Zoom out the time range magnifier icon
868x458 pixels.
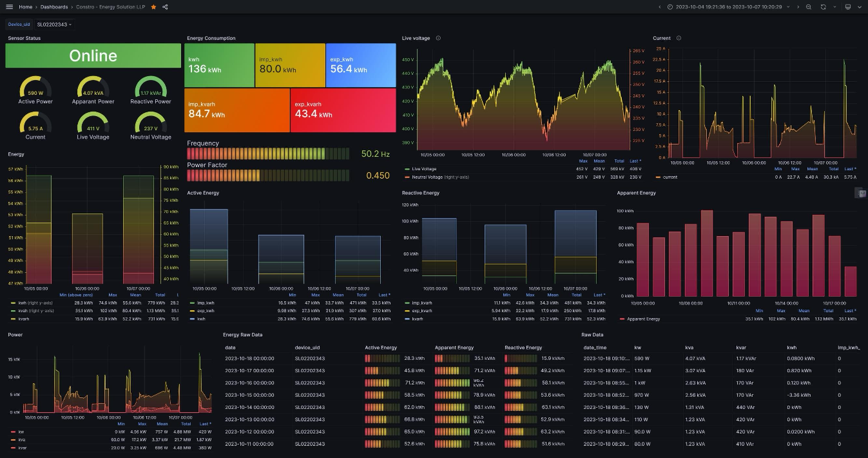pyautogui.click(x=809, y=7)
